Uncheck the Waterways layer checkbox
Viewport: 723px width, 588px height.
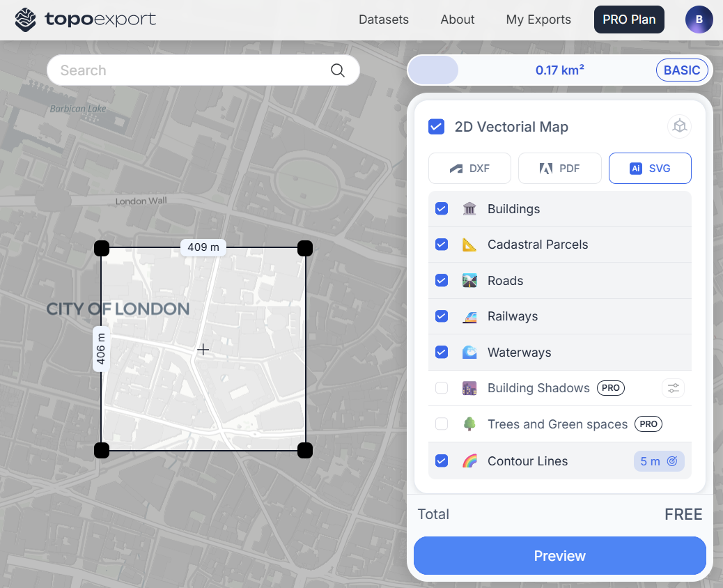click(442, 353)
